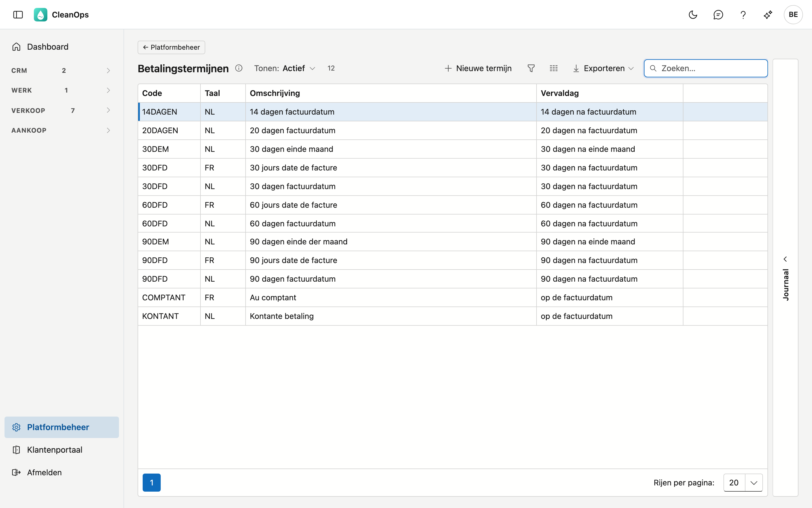Click 'Kontante betaling' description cell
Screen dimensions: 812x508
coord(281,316)
